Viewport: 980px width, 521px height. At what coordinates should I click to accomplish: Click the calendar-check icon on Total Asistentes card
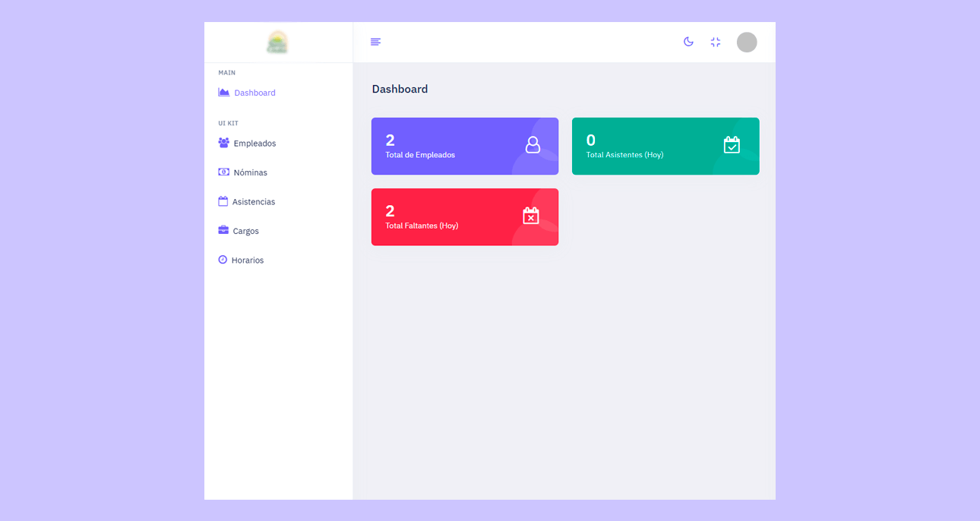732,145
